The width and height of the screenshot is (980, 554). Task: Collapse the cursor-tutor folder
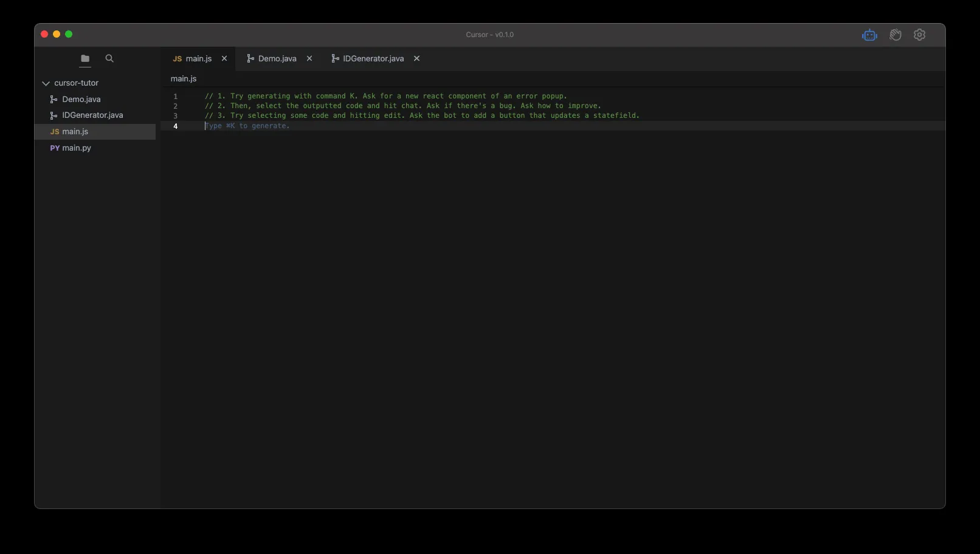[46, 83]
